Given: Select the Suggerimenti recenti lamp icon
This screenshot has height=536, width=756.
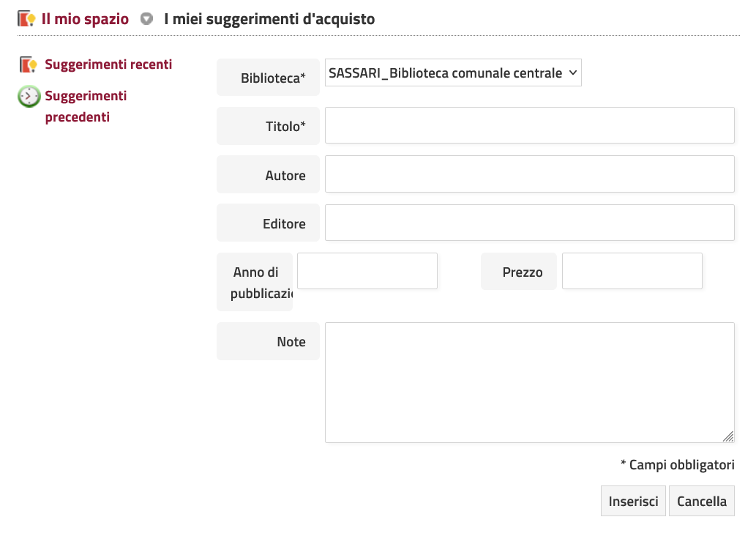Looking at the screenshot, I should [26, 64].
